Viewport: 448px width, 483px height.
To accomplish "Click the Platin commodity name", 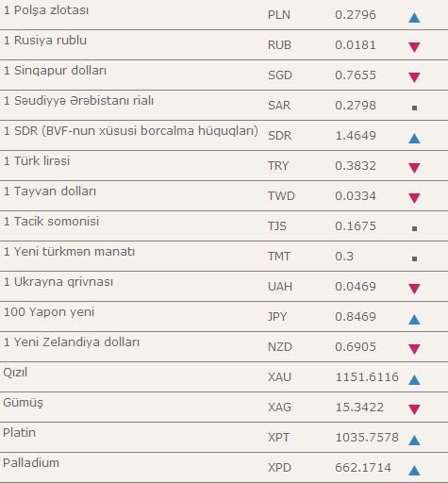I will pos(19,433).
